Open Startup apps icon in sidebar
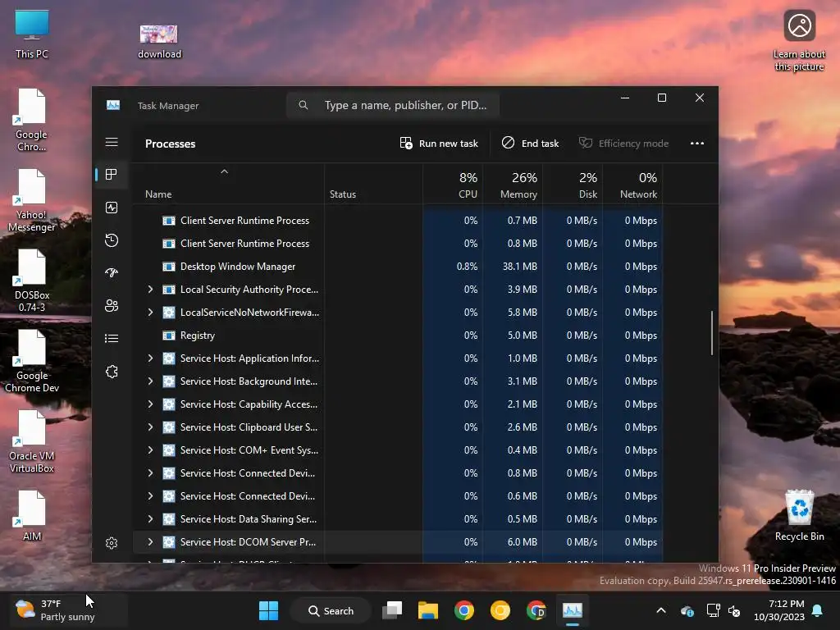Viewport: 840px width, 630px height. [112, 272]
